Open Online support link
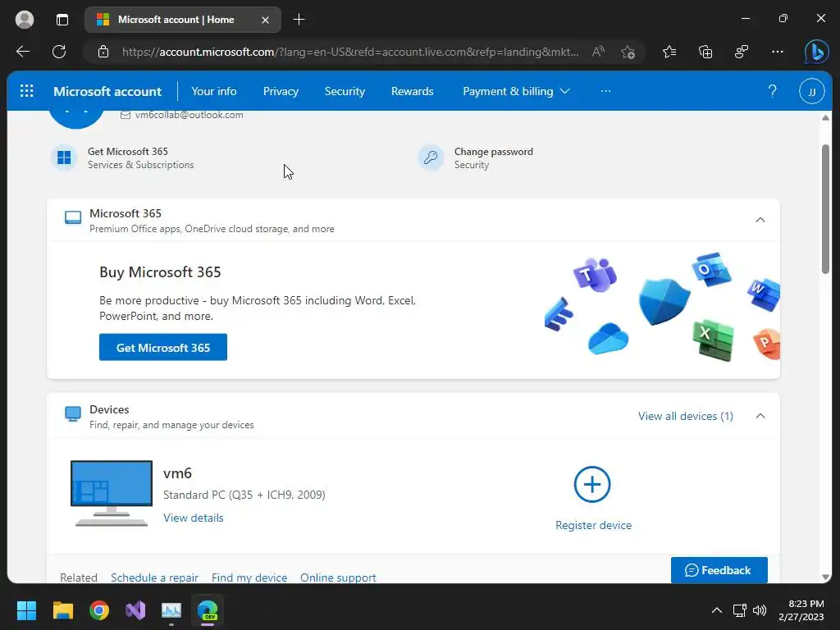 click(x=338, y=577)
